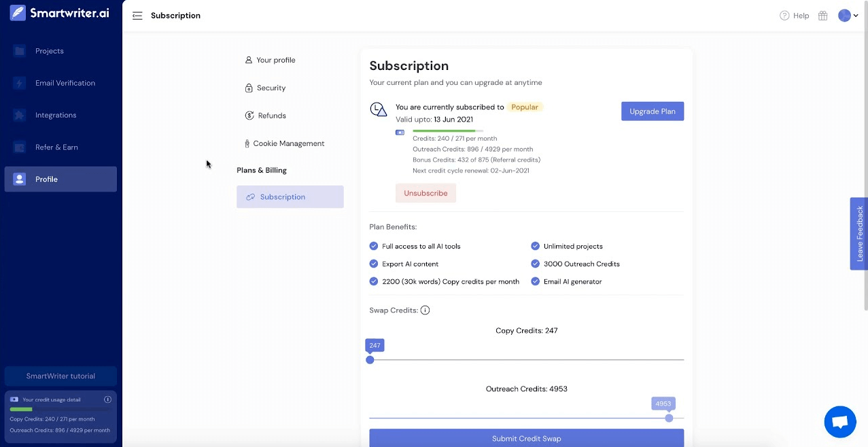
Task: Click checkmark beside Unlimited projects
Action: tap(535, 246)
